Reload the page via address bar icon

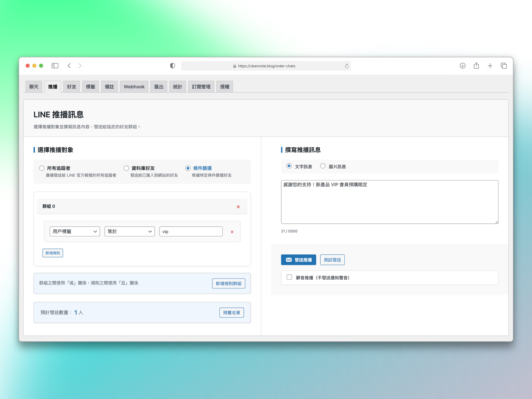click(347, 66)
